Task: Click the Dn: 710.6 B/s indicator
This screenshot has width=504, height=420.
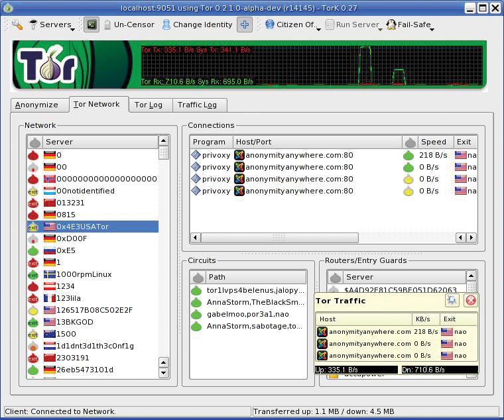Action: 440,370
